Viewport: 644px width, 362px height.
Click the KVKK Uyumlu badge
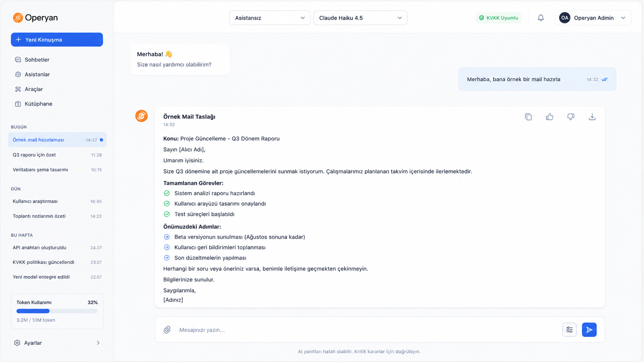tap(499, 18)
